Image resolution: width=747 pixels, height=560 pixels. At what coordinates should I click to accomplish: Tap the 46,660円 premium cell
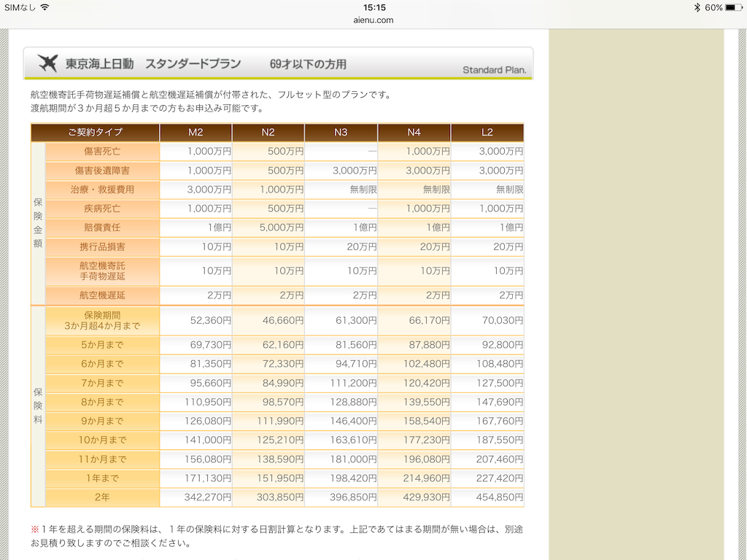pos(268,321)
